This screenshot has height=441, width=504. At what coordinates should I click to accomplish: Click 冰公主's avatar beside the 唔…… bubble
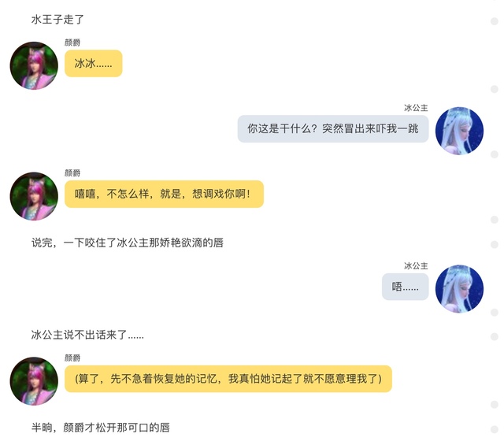point(459,289)
